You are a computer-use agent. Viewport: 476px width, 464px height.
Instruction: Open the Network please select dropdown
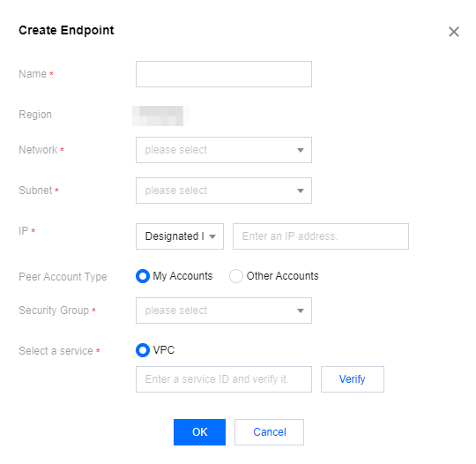(224, 150)
